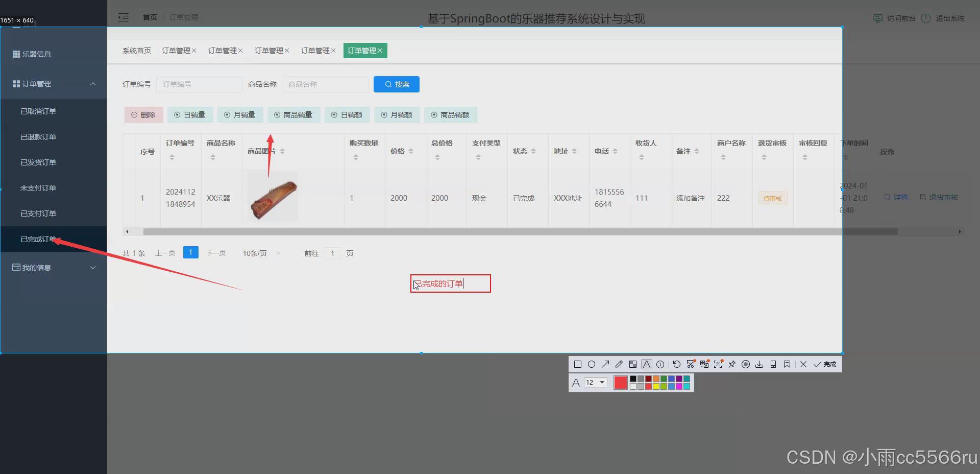Image resolution: width=980 pixels, height=474 pixels.
Task: Select the mosaic blur tool
Action: [x=633, y=364]
